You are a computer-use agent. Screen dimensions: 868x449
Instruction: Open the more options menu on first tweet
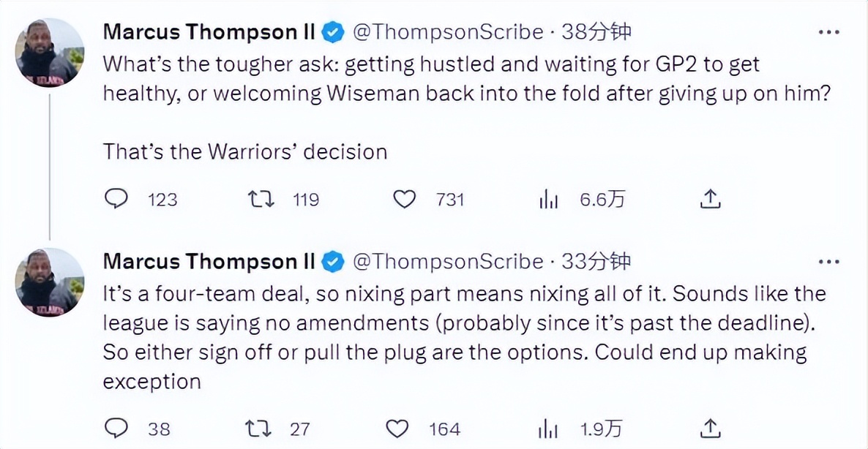coord(828,33)
